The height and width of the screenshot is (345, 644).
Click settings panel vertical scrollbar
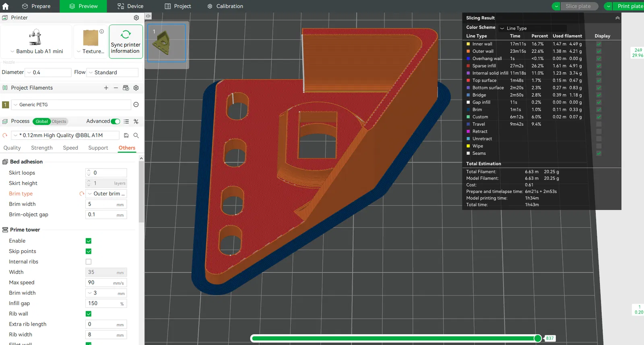click(141, 191)
